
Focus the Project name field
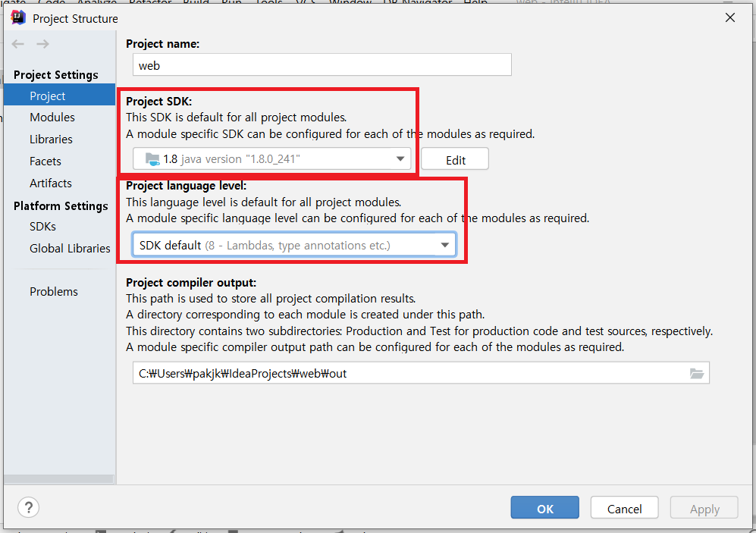click(x=322, y=65)
